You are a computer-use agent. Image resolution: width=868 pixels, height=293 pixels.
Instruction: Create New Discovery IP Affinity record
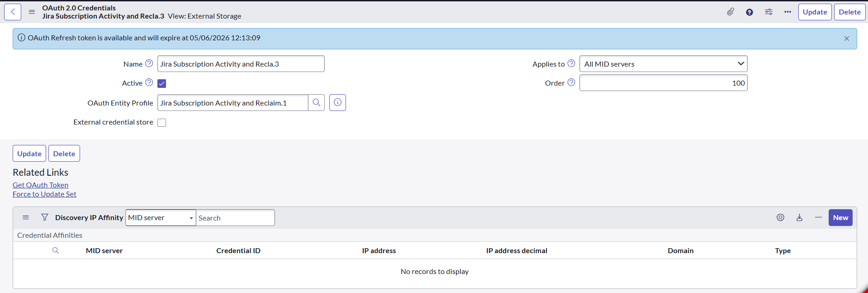tap(840, 218)
